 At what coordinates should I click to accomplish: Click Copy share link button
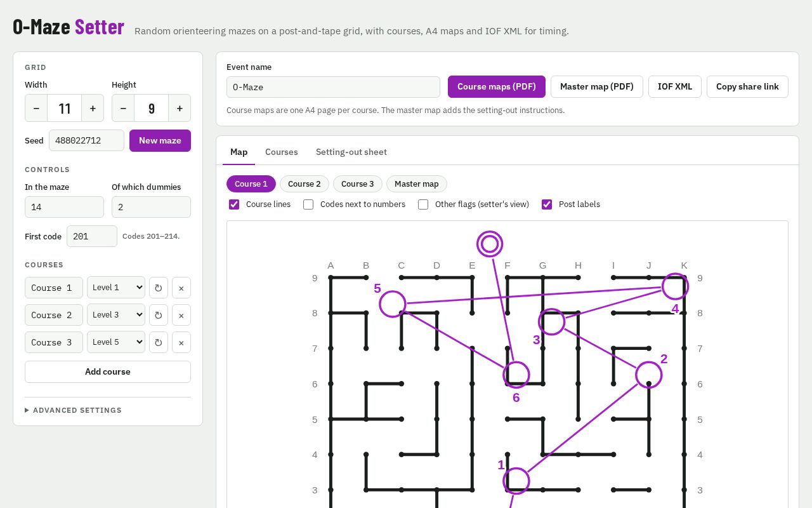coord(747,87)
